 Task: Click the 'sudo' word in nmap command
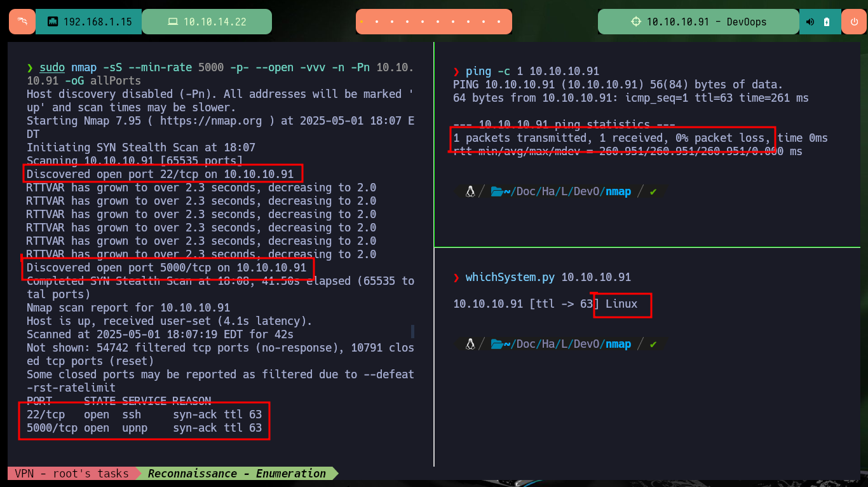click(52, 67)
